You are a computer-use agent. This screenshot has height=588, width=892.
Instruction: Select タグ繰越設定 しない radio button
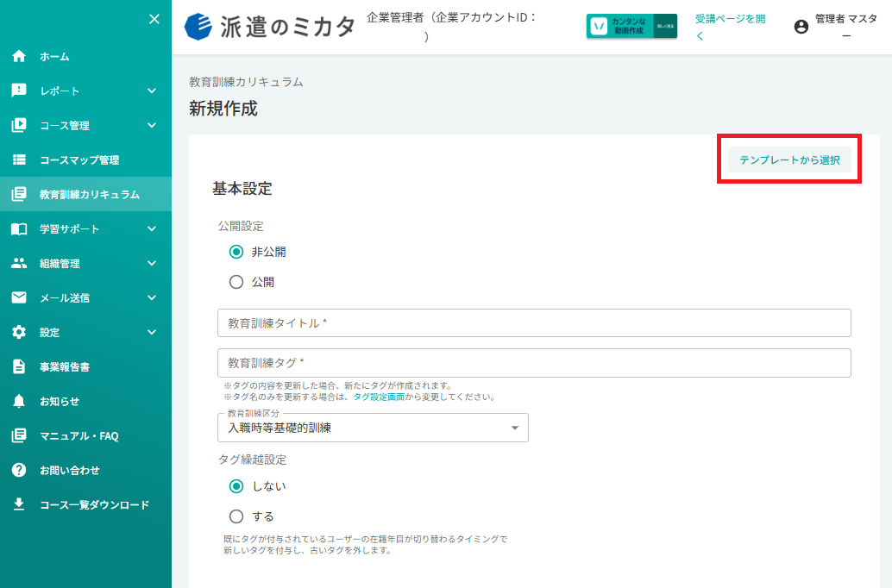(236, 486)
